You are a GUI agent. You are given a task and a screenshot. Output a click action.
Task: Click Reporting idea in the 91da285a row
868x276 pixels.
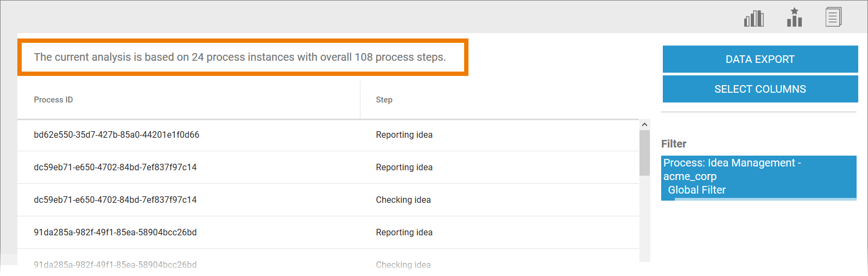[x=404, y=233]
